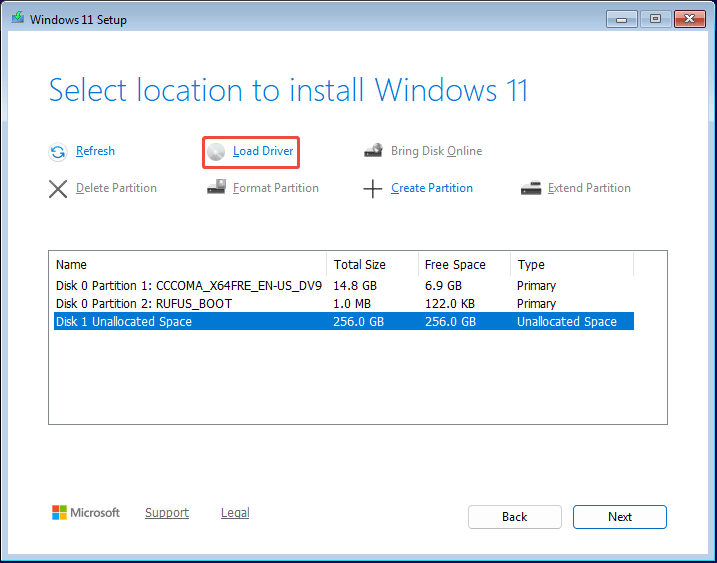Viewport: 717px width, 563px height.
Task: Click the Refresh circular arrows icon
Action: [x=58, y=152]
